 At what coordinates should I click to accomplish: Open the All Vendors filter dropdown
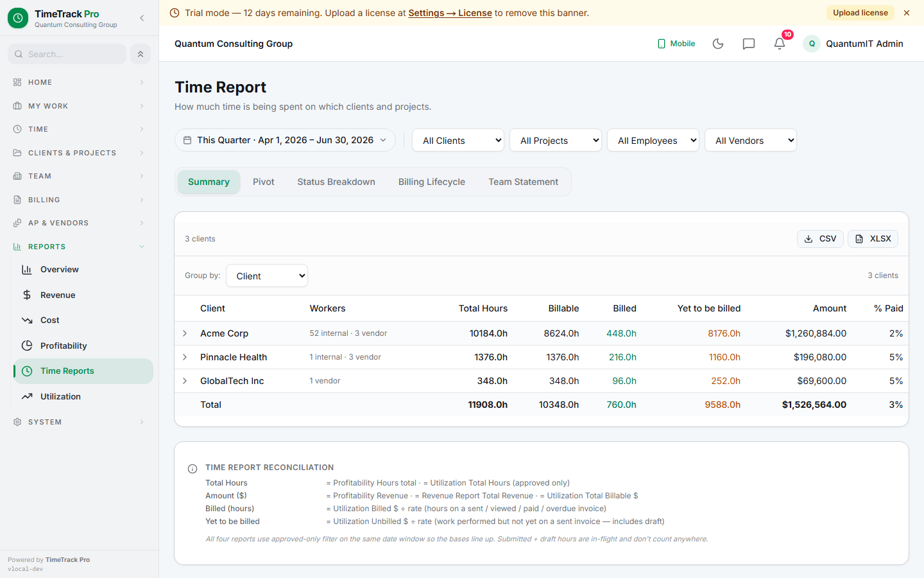[x=751, y=141]
